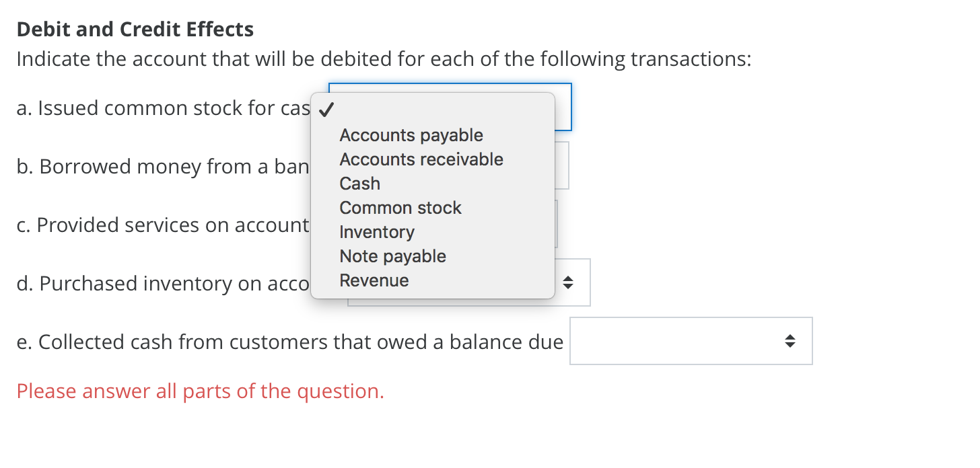The height and width of the screenshot is (468, 980).
Task: Choose Revenue at the bottom of the dropdown
Action: click(374, 280)
